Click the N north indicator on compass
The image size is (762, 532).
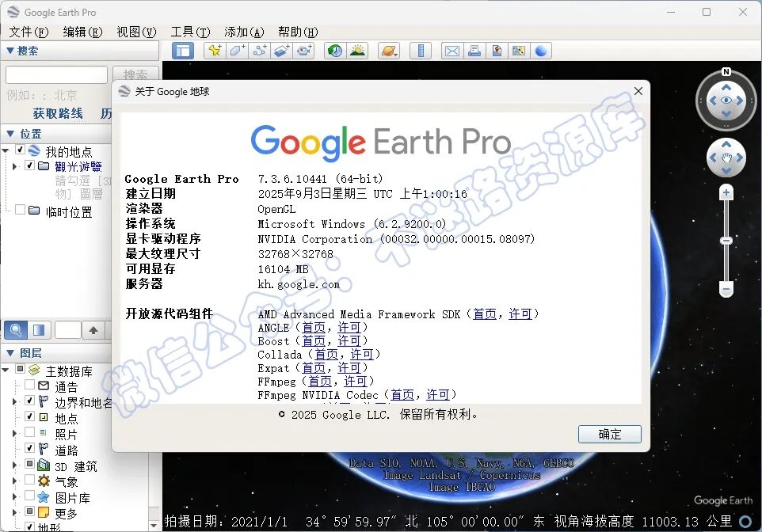click(x=726, y=72)
